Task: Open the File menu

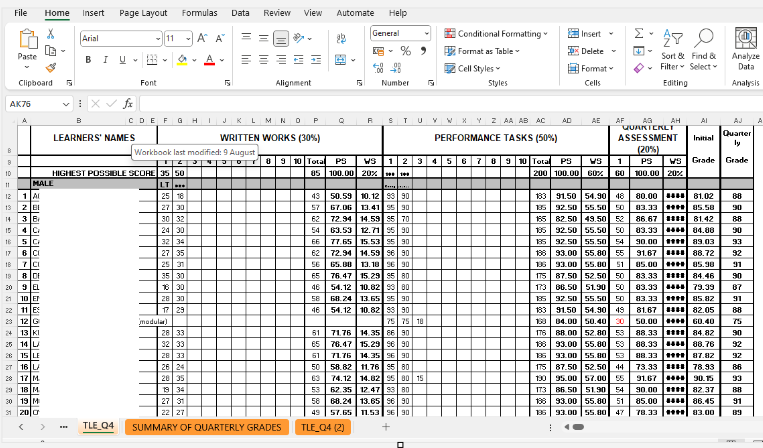Action: coord(20,13)
